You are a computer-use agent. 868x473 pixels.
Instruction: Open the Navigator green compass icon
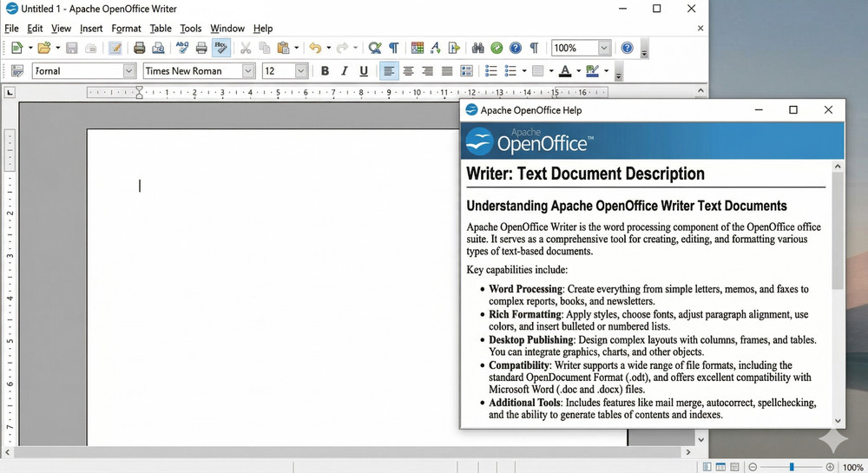(x=496, y=48)
